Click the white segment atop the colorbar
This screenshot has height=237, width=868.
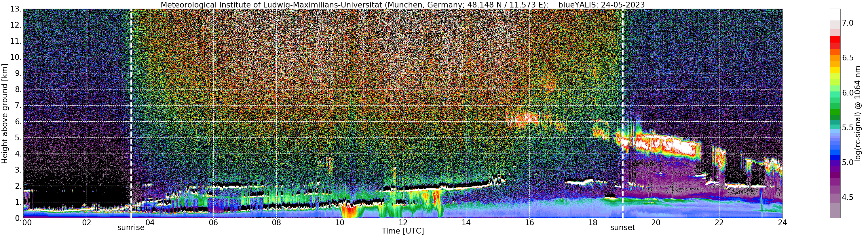click(x=835, y=14)
